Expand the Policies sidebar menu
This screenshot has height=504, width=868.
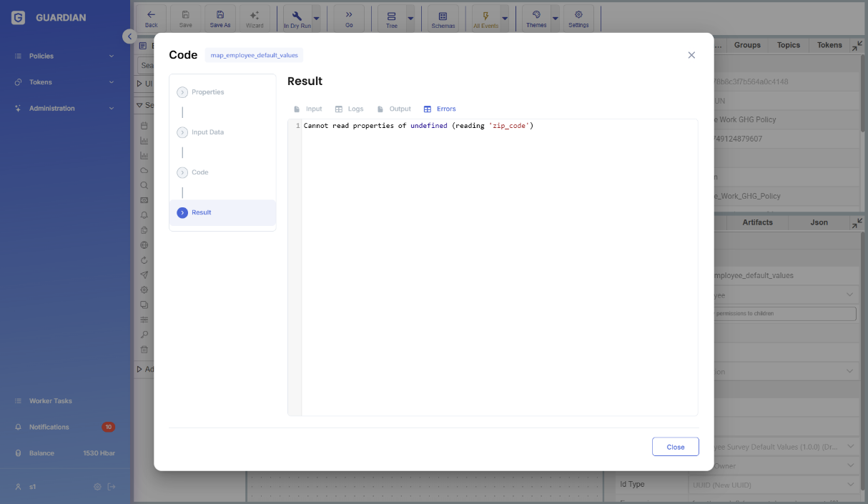[x=64, y=56]
